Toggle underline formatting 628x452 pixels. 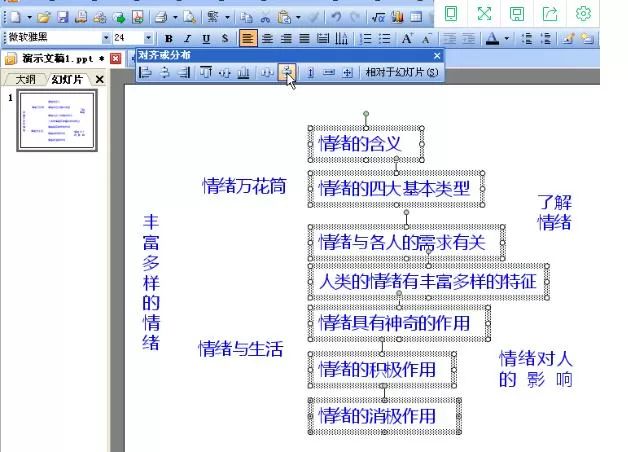206,38
